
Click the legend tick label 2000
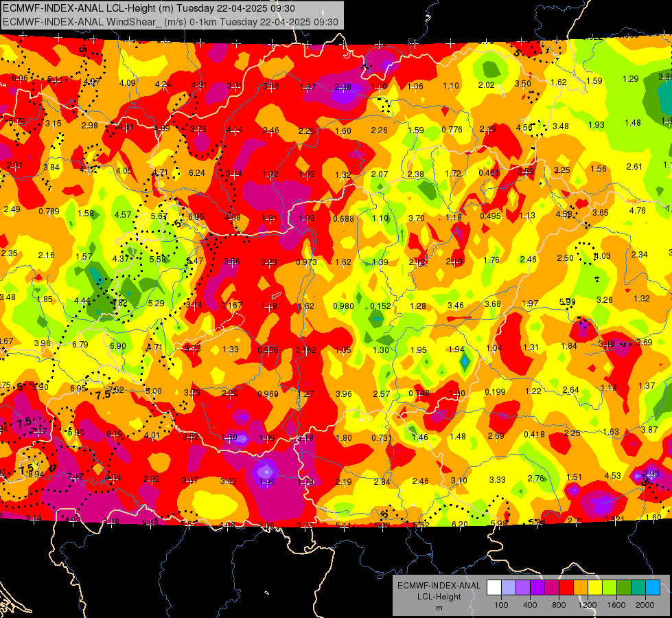(645, 605)
